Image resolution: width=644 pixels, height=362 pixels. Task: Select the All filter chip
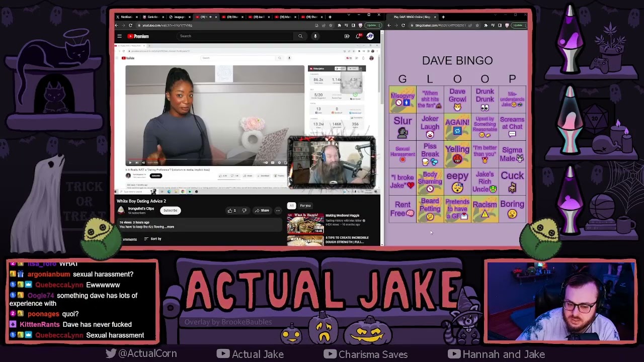(x=291, y=206)
